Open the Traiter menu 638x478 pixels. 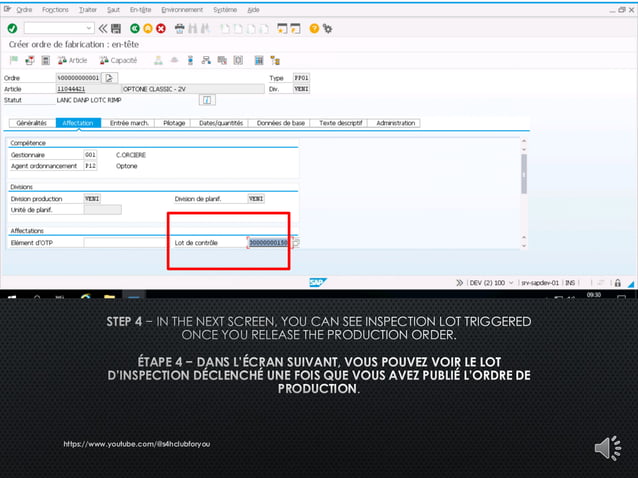[x=88, y=10]
